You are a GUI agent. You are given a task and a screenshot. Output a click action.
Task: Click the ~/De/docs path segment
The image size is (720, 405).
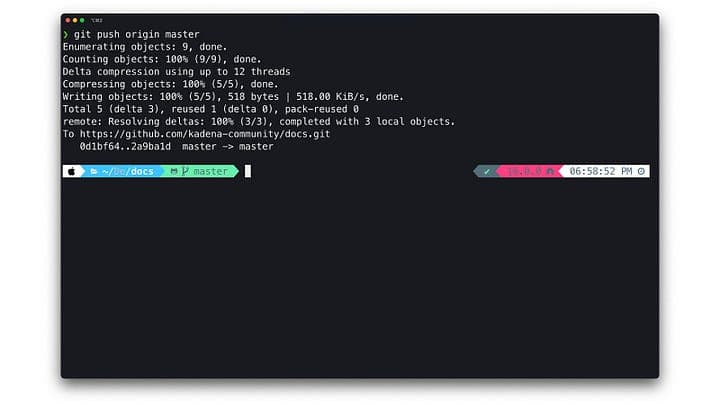tap(128, 171)
